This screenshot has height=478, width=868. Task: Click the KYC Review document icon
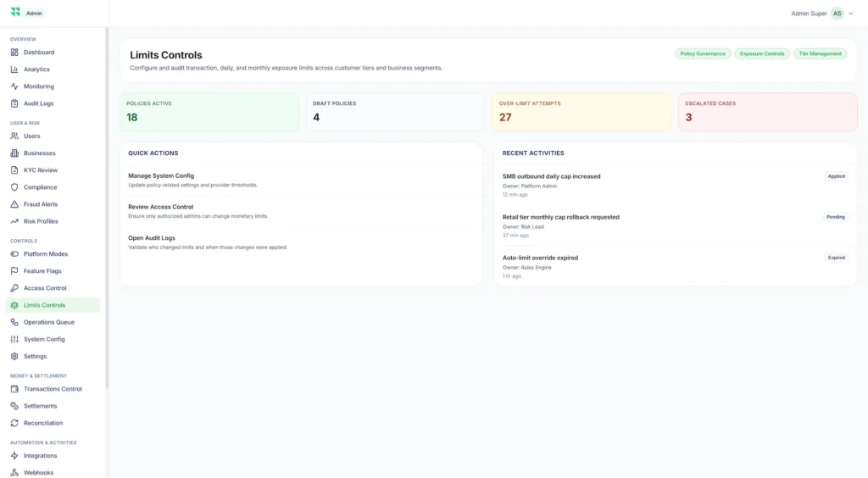(14, 170)
